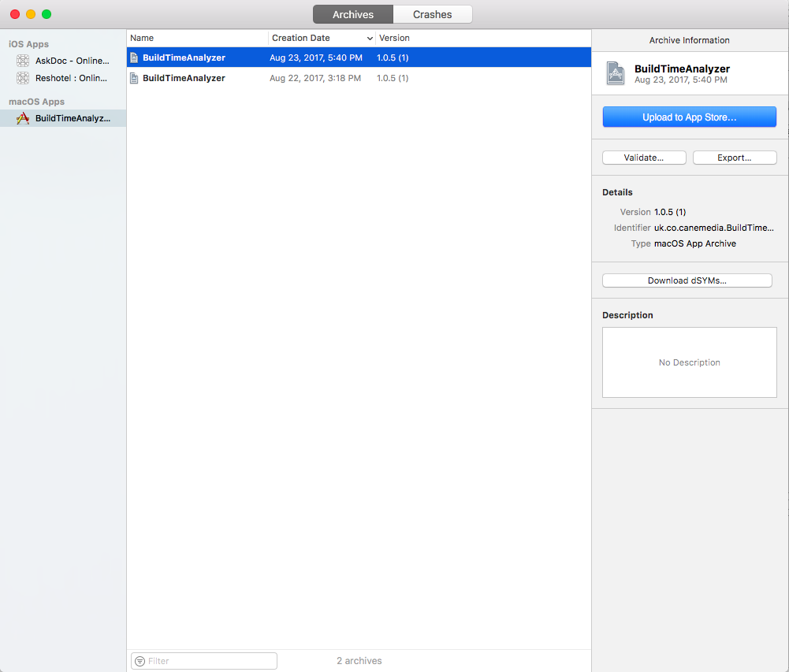The width and height of the screenshot is (789, 672).
Task: Click archive file icon of Aug 23 entry
Action: tap(134, 58)
